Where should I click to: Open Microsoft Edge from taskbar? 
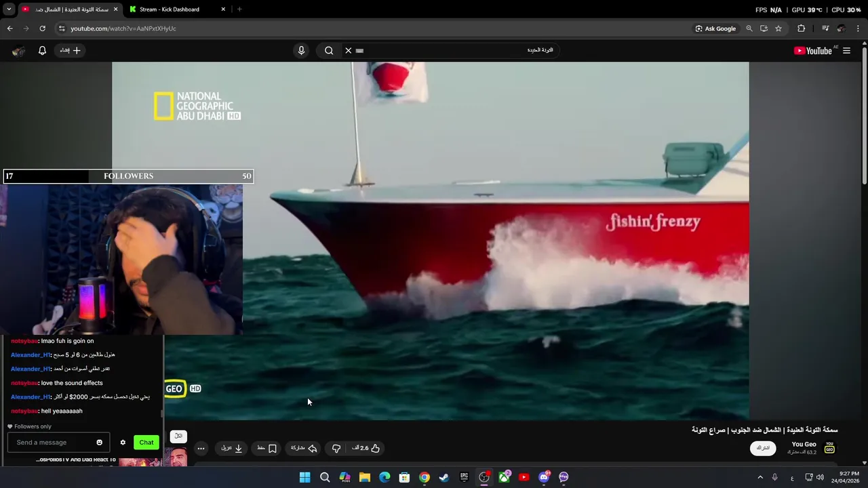coord(384,477)
